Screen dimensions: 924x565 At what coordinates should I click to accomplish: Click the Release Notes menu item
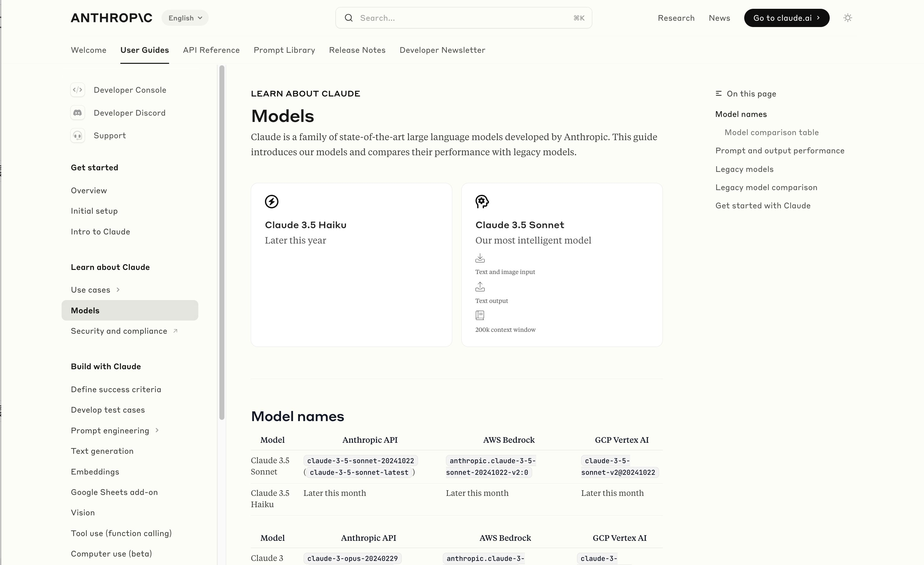[x=357, y=50]
